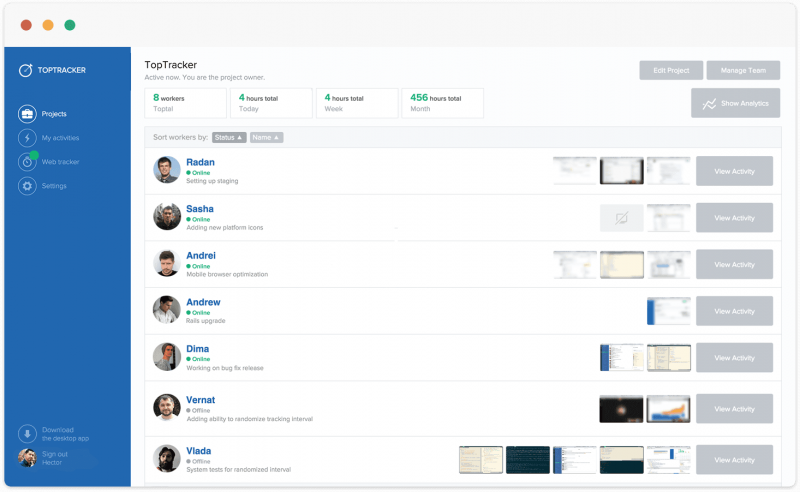The width and height of the screenshot is (800, 492).
Task: Open Vernat's dark screenshot thumbnail
Action: (621, 409)
